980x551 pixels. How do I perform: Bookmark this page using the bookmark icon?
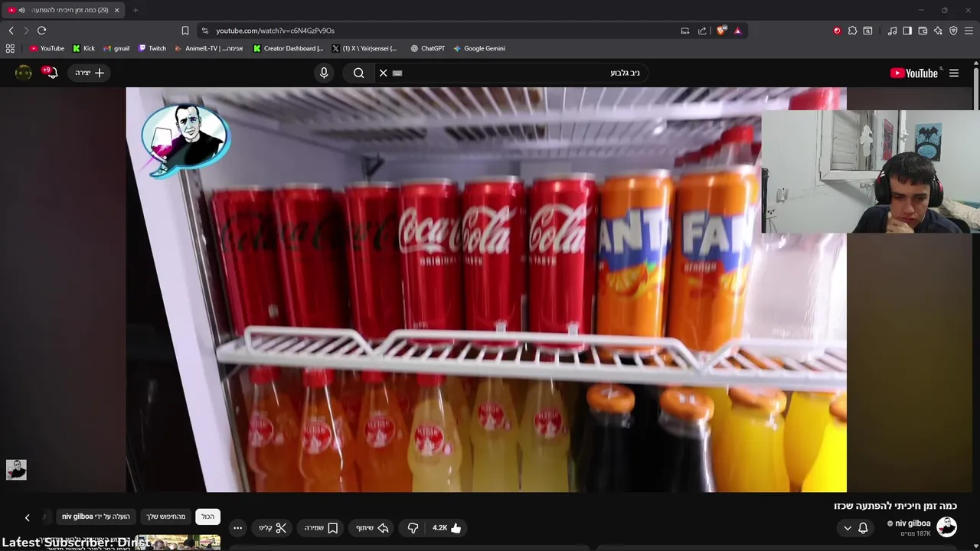(185, 31)
